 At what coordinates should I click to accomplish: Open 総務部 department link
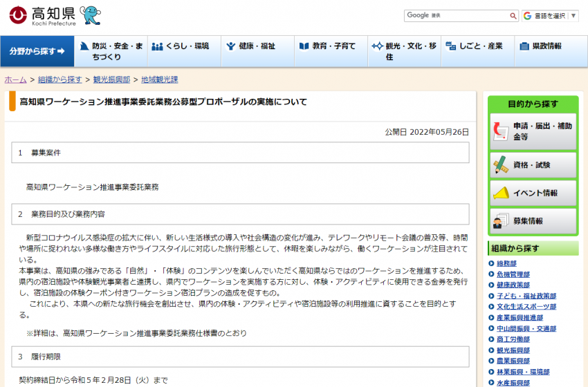point(506,264)
